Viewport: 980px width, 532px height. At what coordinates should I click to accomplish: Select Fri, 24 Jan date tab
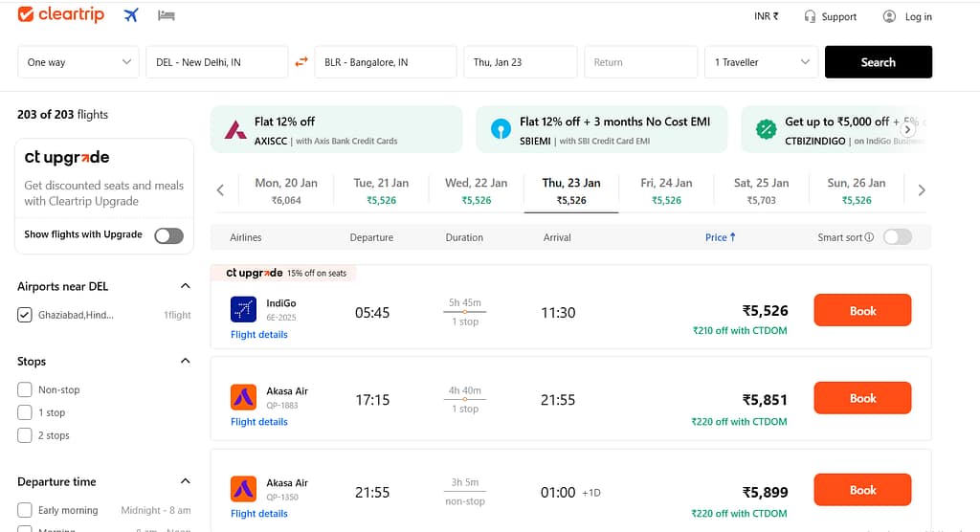(x=666, y=190)
